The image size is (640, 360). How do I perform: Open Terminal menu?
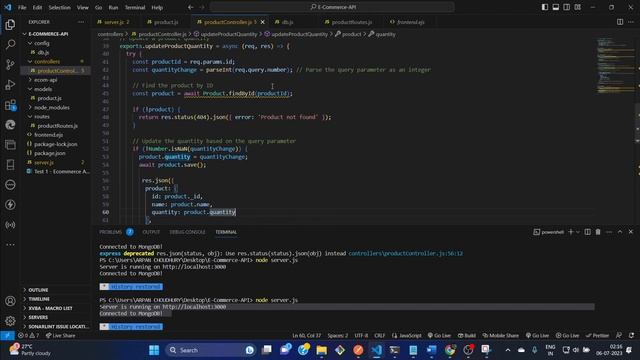[135, 7]
